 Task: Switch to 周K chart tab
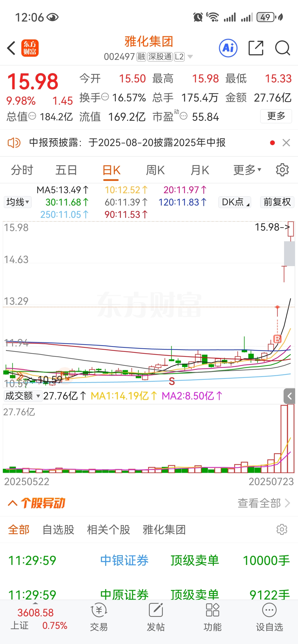155,170
